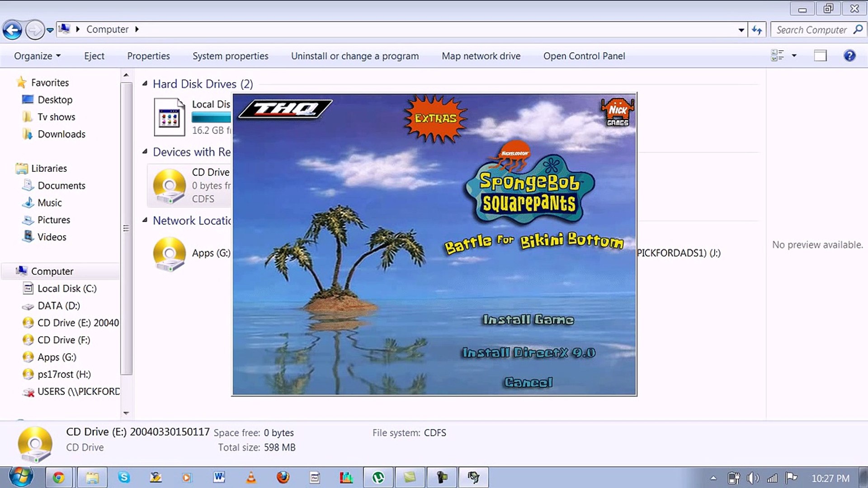Click Install DirectX 9.0 option
This screenshot has width=868, height=488.
point(528,352)
